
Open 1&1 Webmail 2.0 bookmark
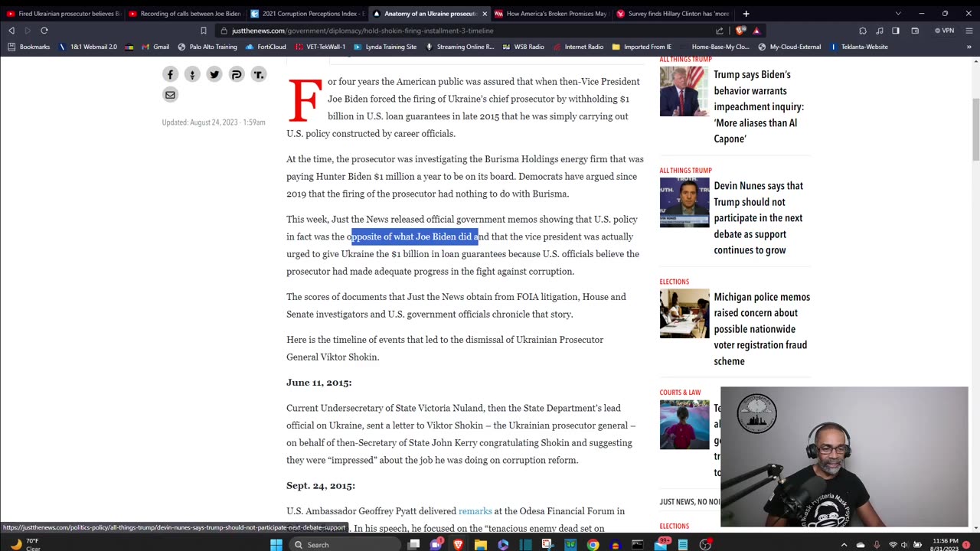click(x=88, y=47)
